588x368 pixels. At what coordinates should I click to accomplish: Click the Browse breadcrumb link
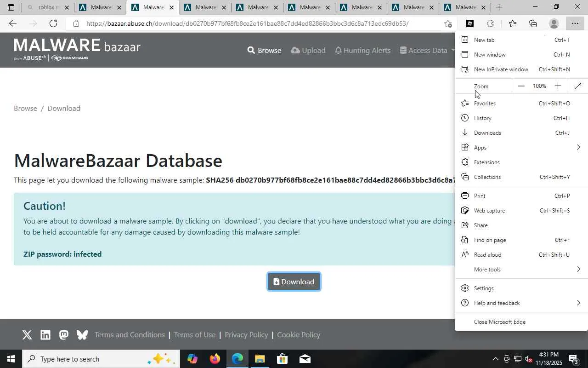[x=25, y=109]
